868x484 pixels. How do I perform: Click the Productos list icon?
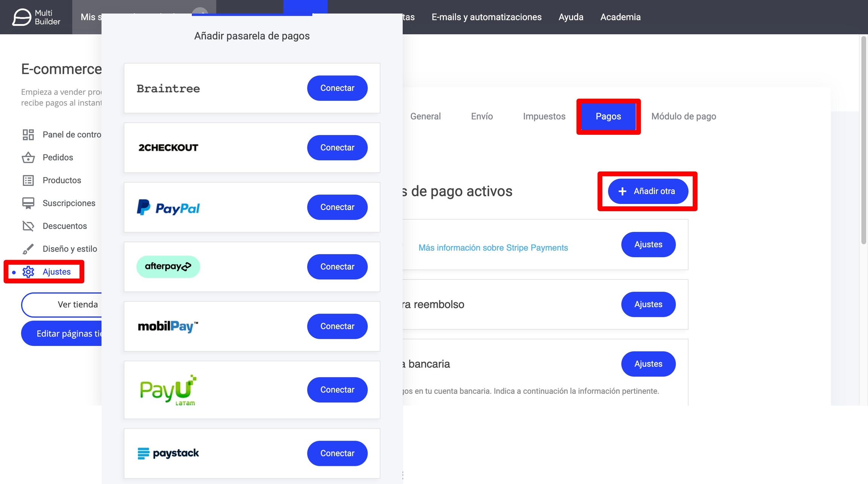coord(28,180)
